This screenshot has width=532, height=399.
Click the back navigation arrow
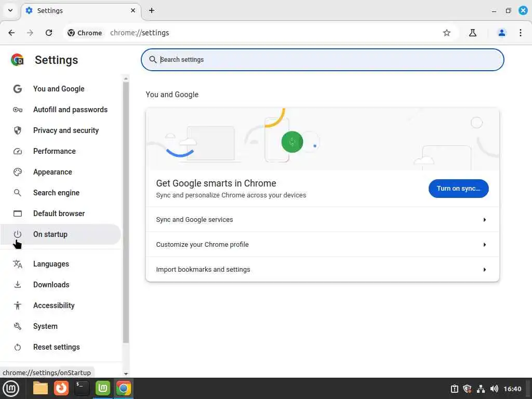pyautogui.click(x=11, y=33)
